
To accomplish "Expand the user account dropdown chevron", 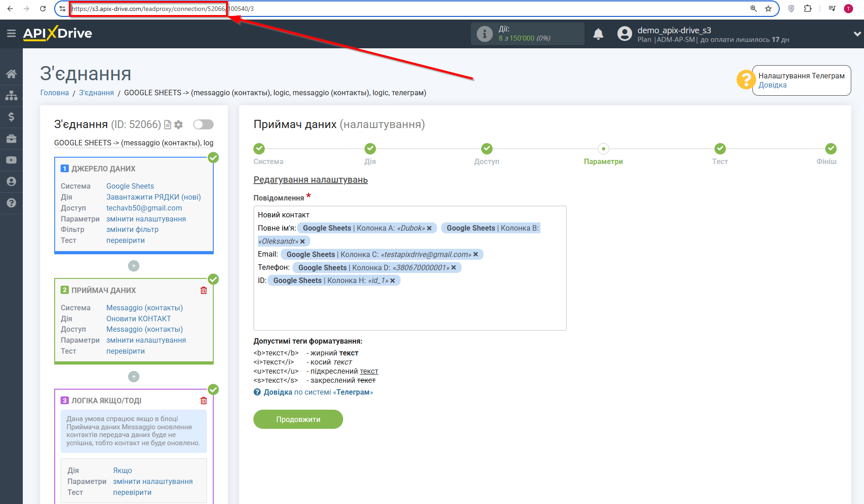I will pyautogui.click(x=857, y=34).
